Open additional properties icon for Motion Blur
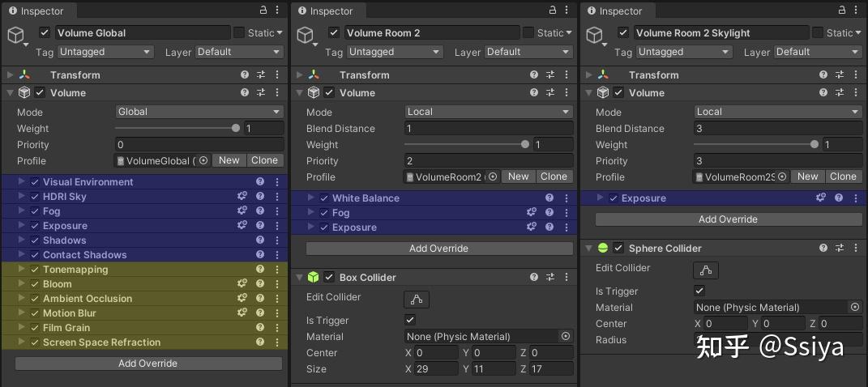Viewport: 868px width, 387px height. [242, 313]
